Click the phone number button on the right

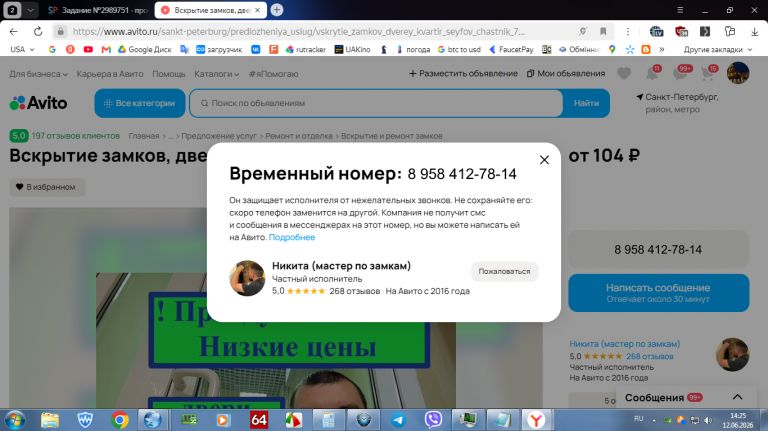pyautogui.click(x=658, y=250)
